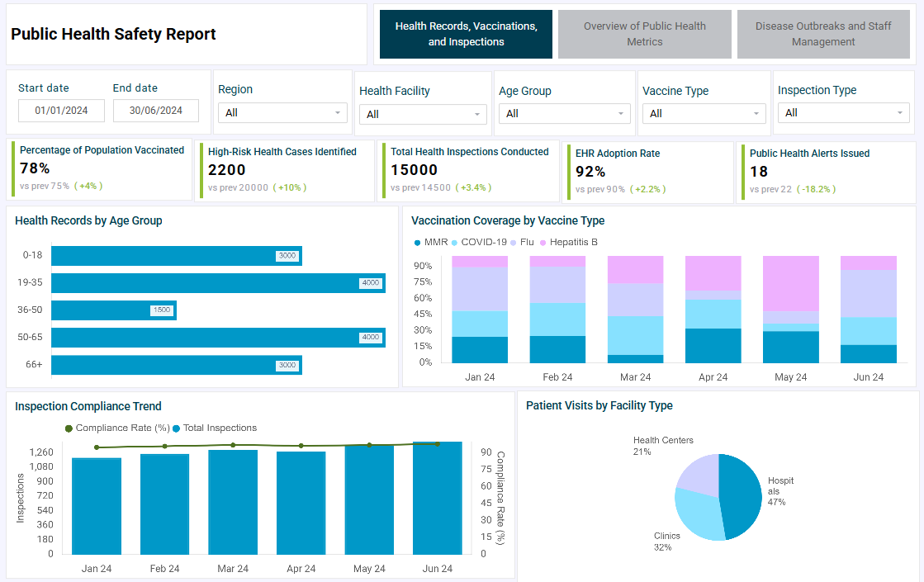This screenshot has height=582, width=924.
Task: Click Total Health Inspections Conducted value 15000
Action: pyautogui.click(x=415, y=170)
